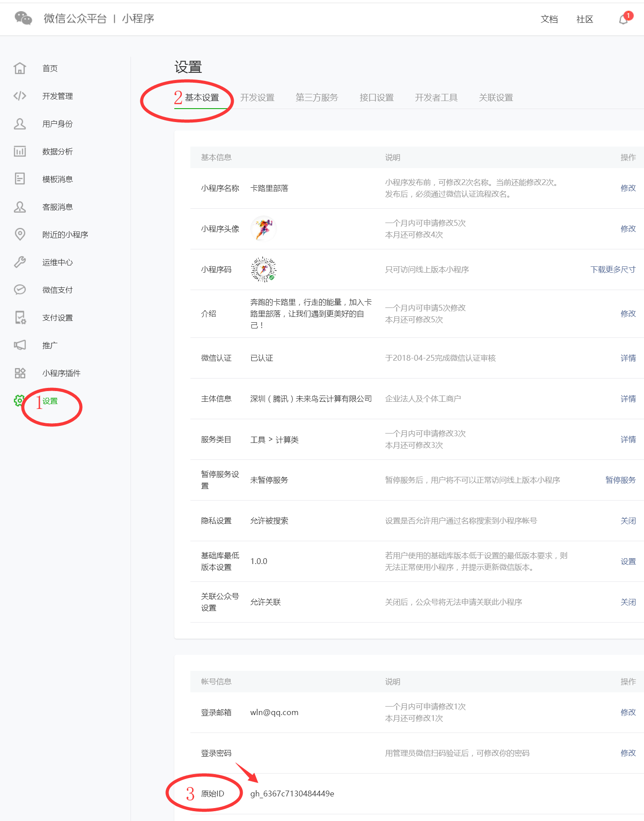Open 首页 in the sidebar
This screenshot has width=644, height=821.
(x=50, y=68)
